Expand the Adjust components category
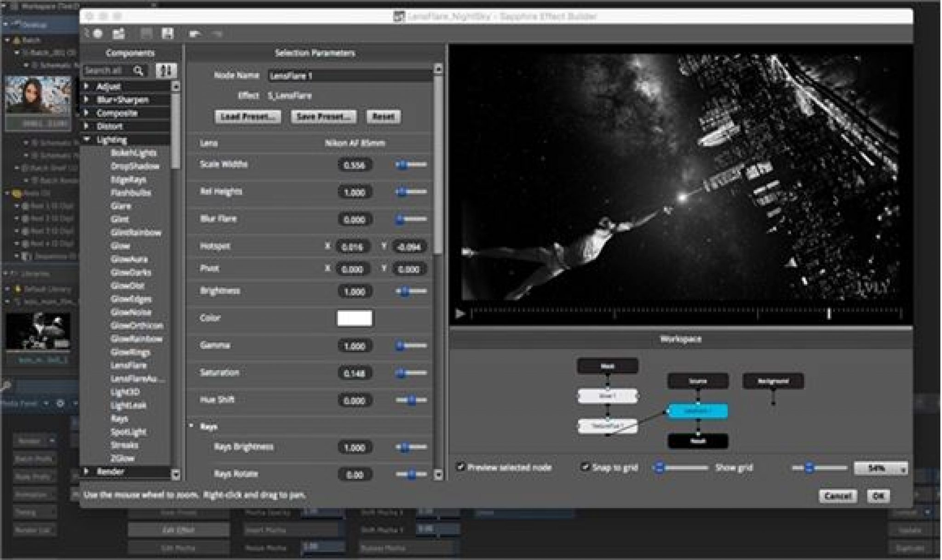The height and width of the screenshot is (560, 942). click(x=87, y=86)
